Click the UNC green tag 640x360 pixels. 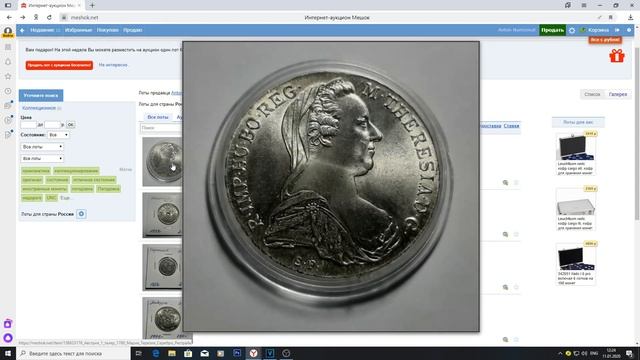[x=51, y=198]
